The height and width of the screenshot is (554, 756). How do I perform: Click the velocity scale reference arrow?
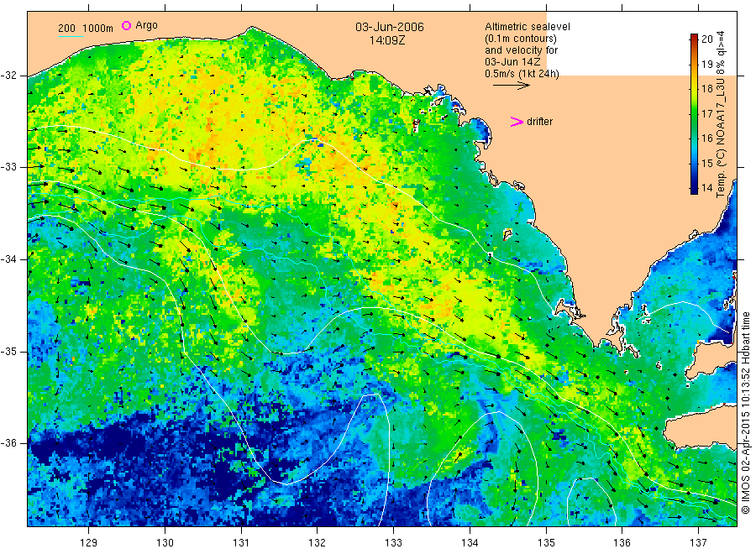coord(511,85)
